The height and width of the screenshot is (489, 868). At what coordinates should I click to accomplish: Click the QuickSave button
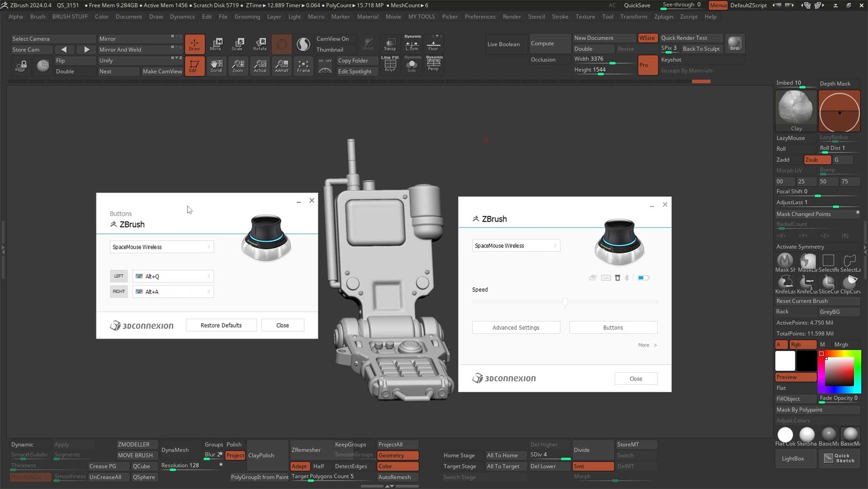(x=637, y=5)
